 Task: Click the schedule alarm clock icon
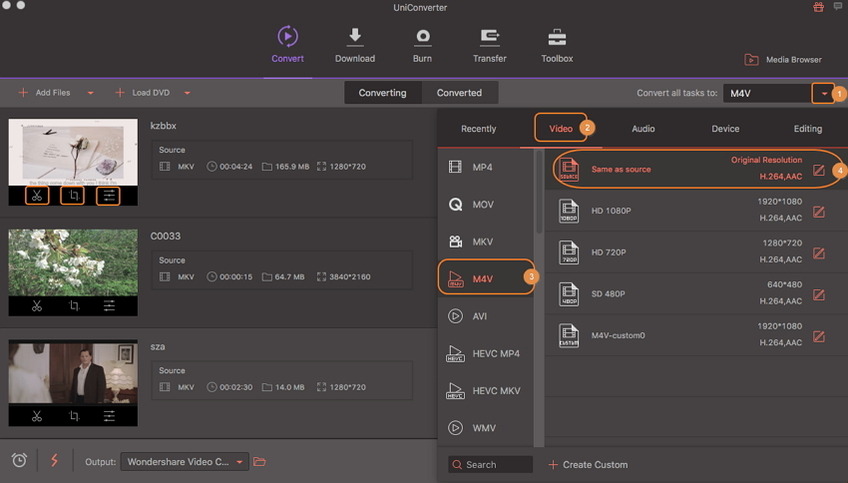tap(19, 461)
